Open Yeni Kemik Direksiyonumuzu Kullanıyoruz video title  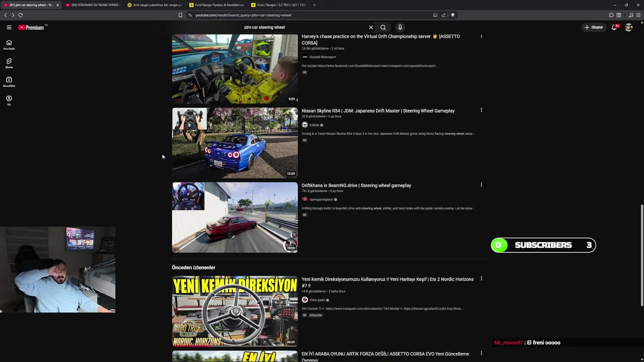387,283
